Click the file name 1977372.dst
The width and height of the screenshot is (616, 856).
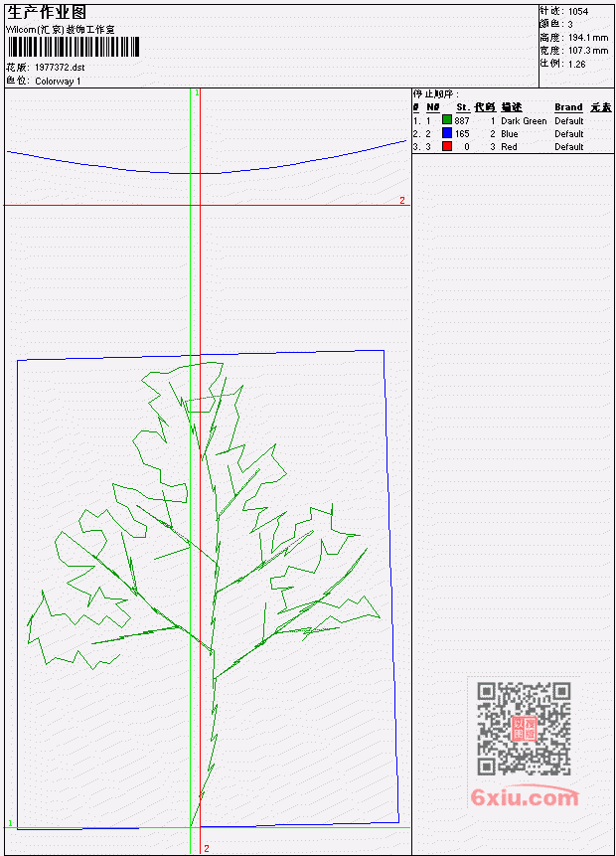(x=60, y=68)
